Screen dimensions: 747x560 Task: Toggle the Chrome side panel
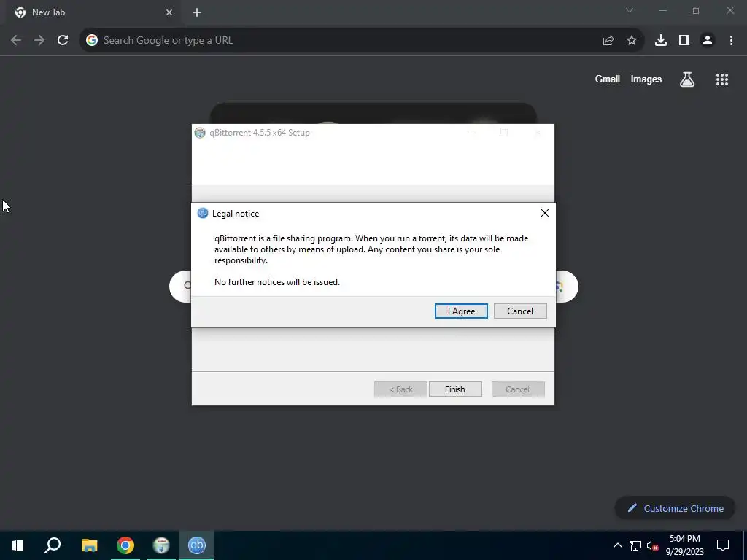[x=684, y=40]
